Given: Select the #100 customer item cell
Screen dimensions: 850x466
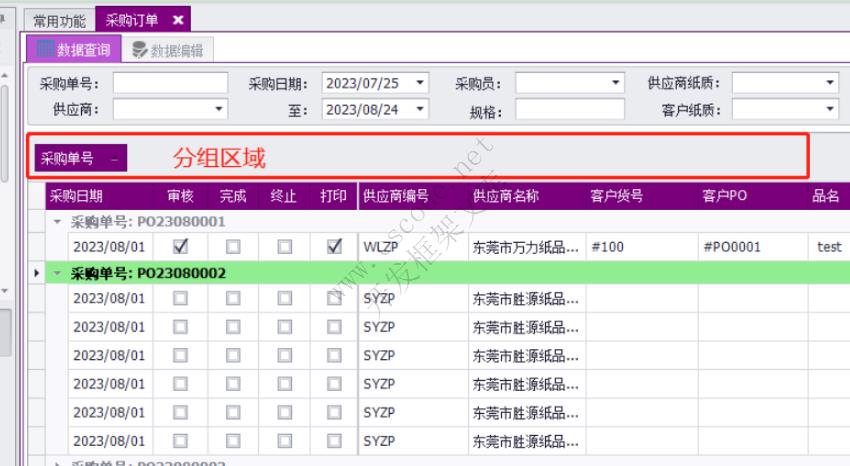Looking at the screenshot, I should click(x=642, y=247).
